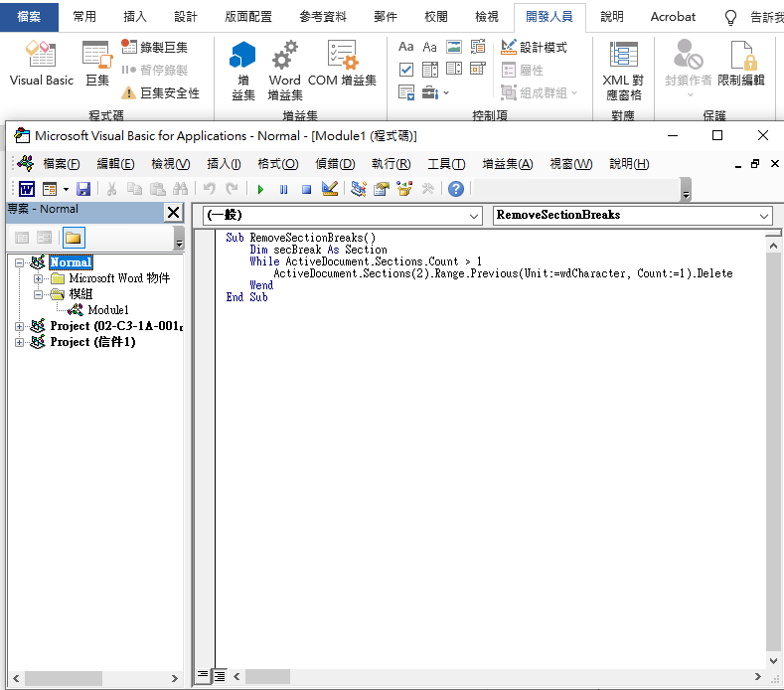Toggle 設計模式 design mode
This screenshot has height=690, width=784.
(x=534, y=47)
